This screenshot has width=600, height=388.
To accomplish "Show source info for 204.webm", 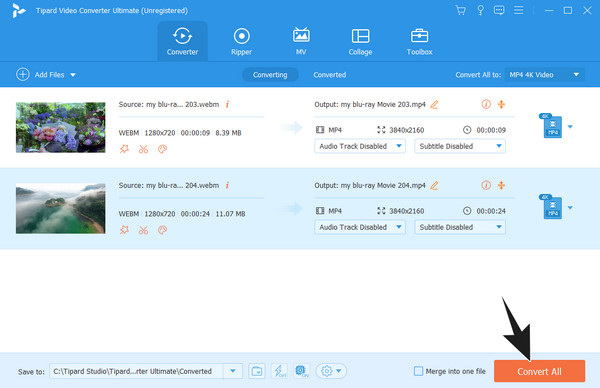I will pyautogui.click(x=227, y=185).
